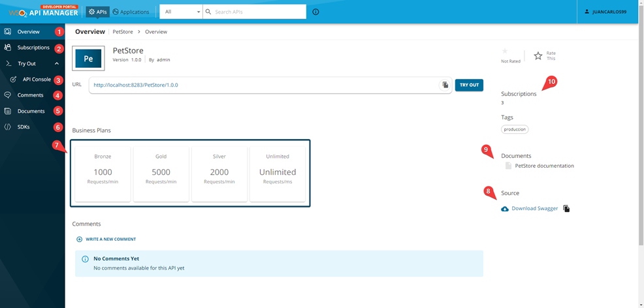Viewport: 644px width, 308px height.
Task: Click the WSO2 API Manager logo
Action: tap(42, 12)
